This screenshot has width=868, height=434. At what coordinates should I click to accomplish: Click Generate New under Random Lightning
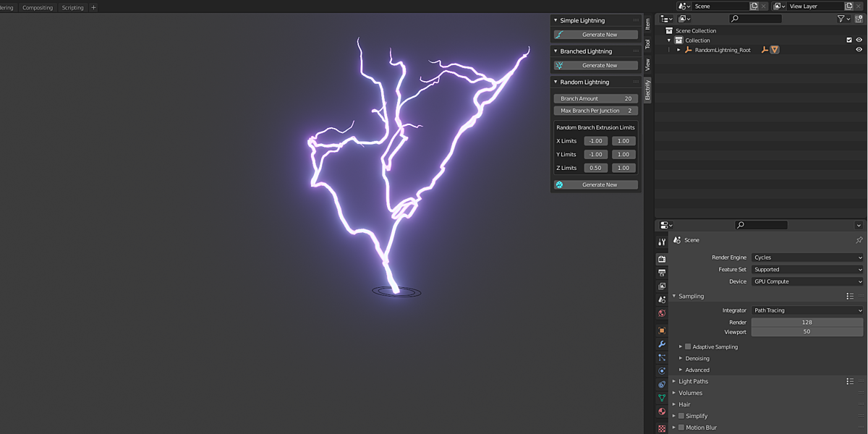click(x=595, y=184)
